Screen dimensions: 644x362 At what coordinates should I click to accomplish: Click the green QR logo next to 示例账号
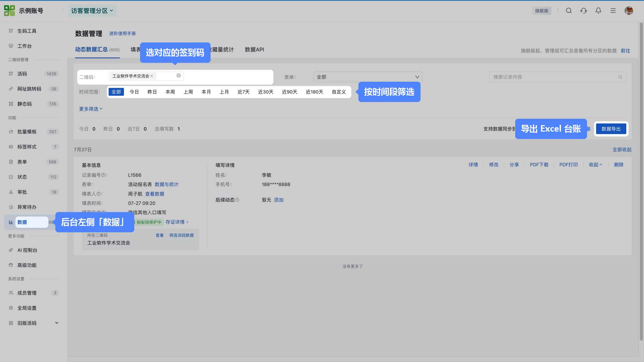(9, 11)
